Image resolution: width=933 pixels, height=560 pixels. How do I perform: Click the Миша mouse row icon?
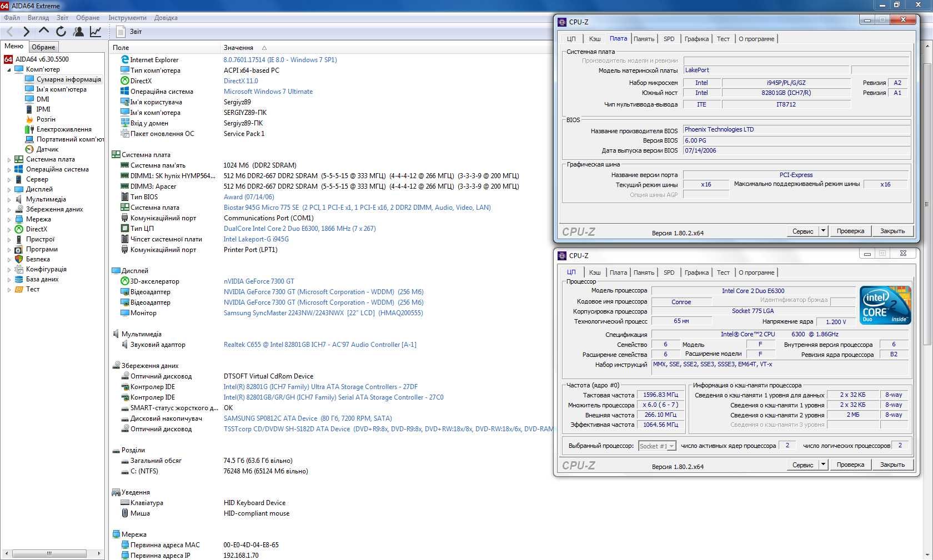click(x=125, y=513)
